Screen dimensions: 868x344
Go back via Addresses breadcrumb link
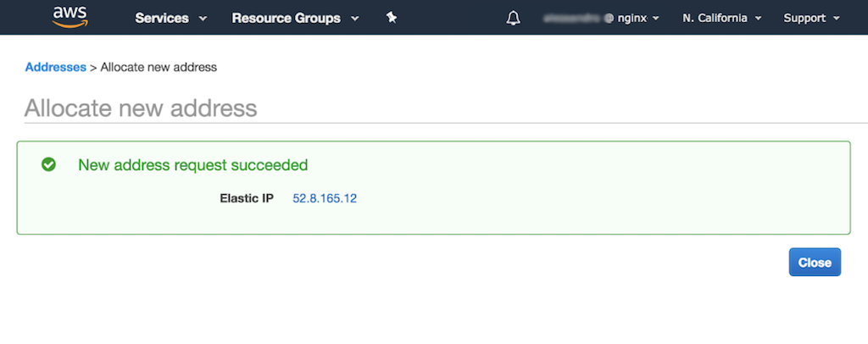(x=56, y=67)
